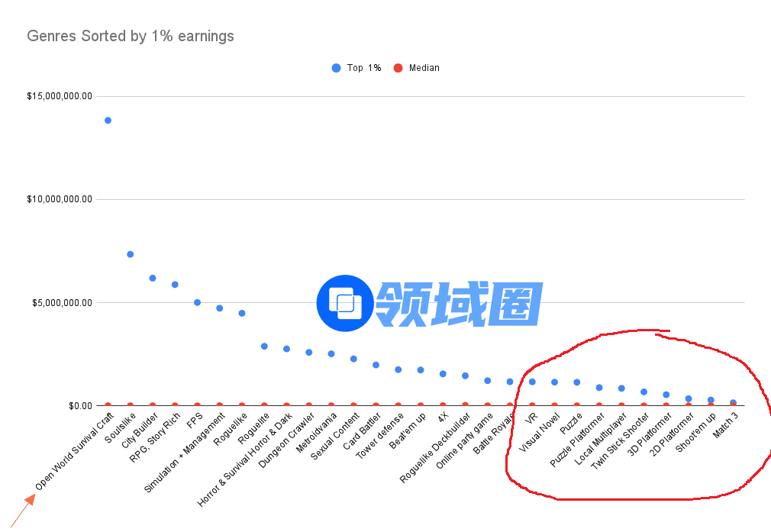Select the Soulslike top 1% data point
This screenshot has height=532, width=771.
131,254
